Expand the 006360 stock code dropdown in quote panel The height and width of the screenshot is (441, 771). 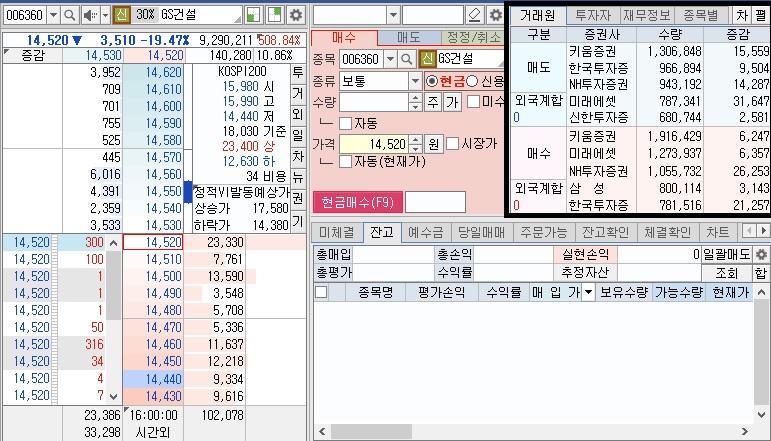click(54, 15)
